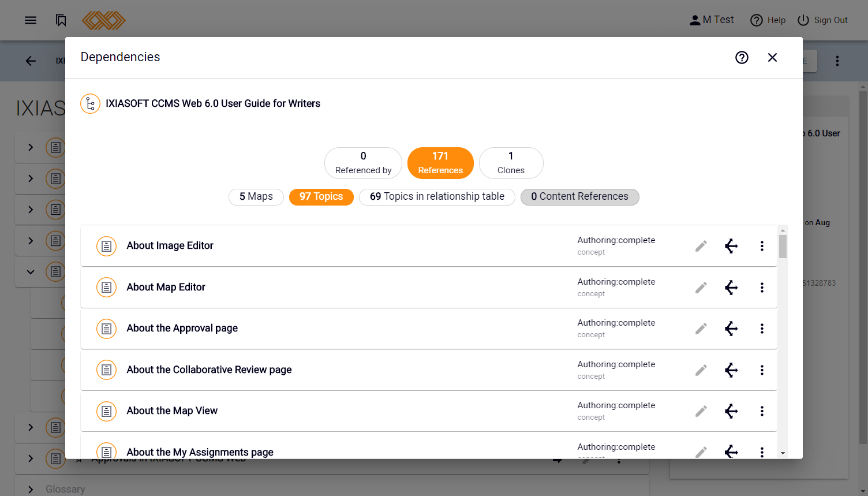Show dependencies arrow for About the Approval page

coord(731,329)
